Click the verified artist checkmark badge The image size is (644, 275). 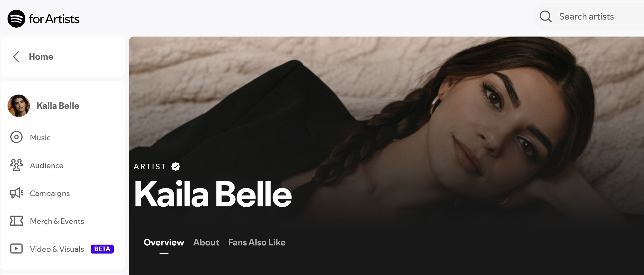click(x=176, y=167)
